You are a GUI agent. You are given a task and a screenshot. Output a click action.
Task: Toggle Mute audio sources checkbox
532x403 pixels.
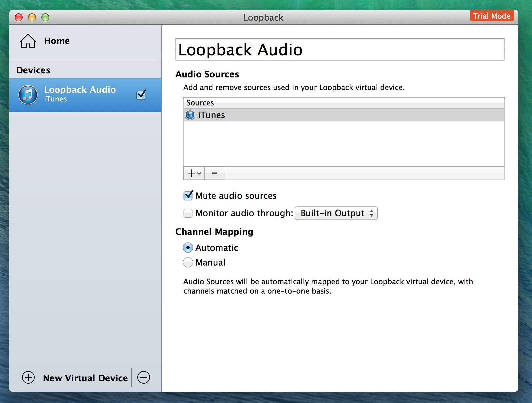(188, 195)
